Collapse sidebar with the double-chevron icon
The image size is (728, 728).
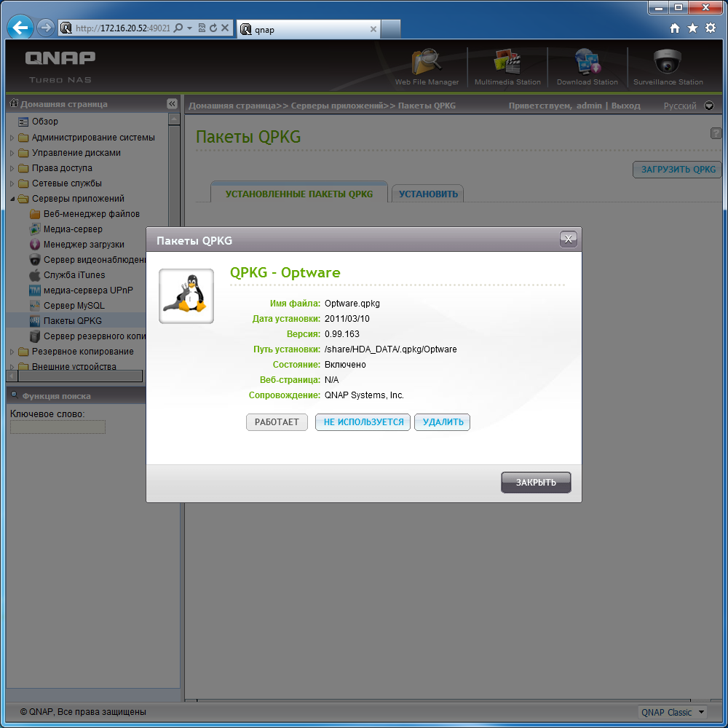[172, 103]
